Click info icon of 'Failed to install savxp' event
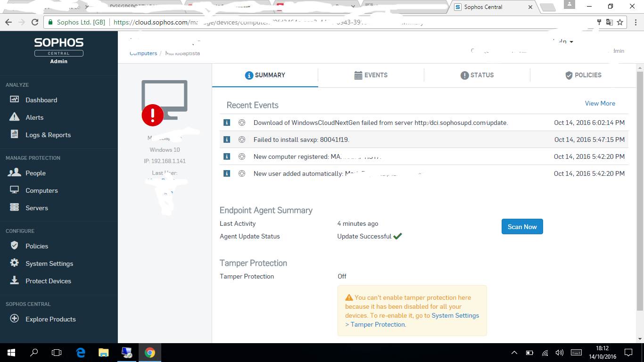This screenshot has height=362, width=644. coord(227,140)
